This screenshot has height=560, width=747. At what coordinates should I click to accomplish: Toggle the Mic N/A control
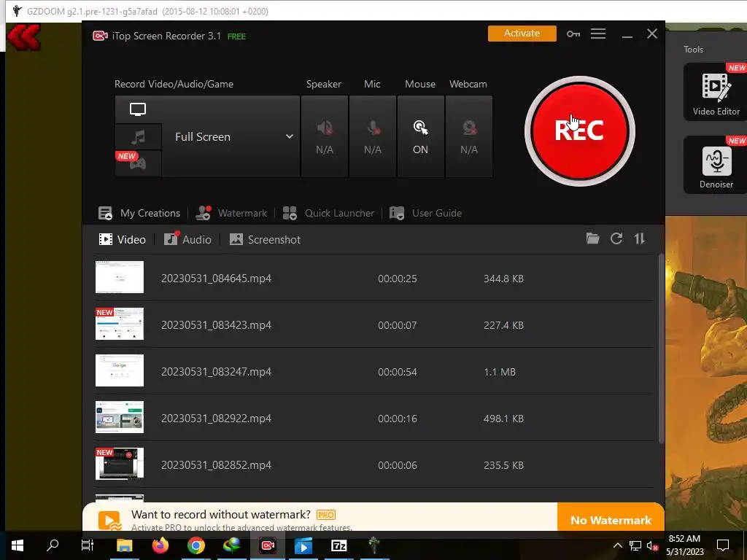(373, 136)
